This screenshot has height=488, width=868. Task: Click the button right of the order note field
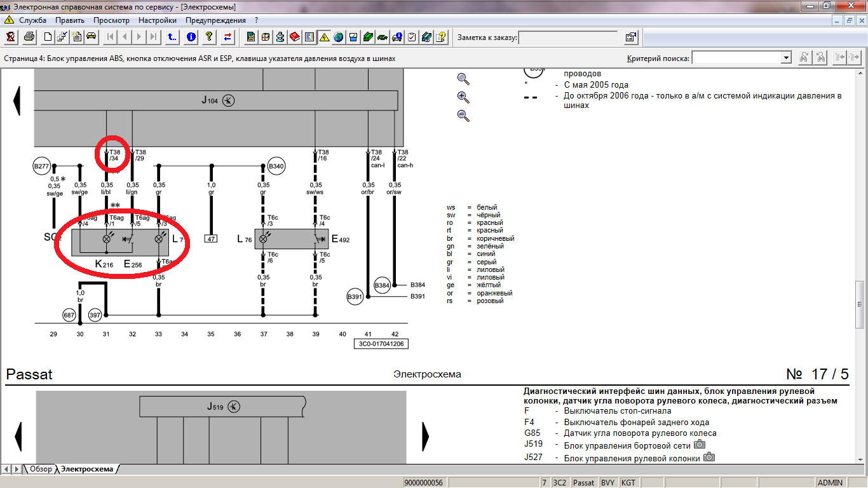coord(630,37)
